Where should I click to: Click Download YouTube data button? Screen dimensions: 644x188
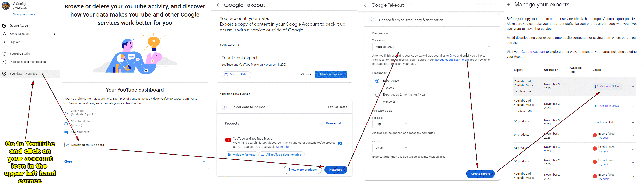coord(86,145)
